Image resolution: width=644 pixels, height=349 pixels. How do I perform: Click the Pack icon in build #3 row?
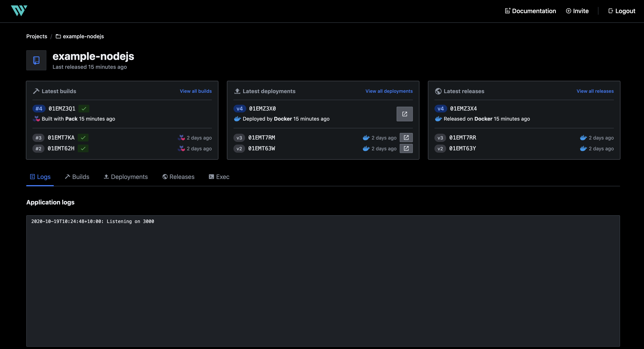coord(181,138)
